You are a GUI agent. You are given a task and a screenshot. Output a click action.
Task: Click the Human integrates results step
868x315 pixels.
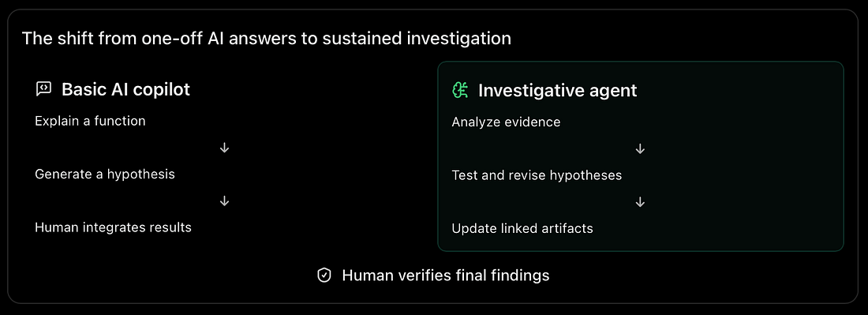113,227
